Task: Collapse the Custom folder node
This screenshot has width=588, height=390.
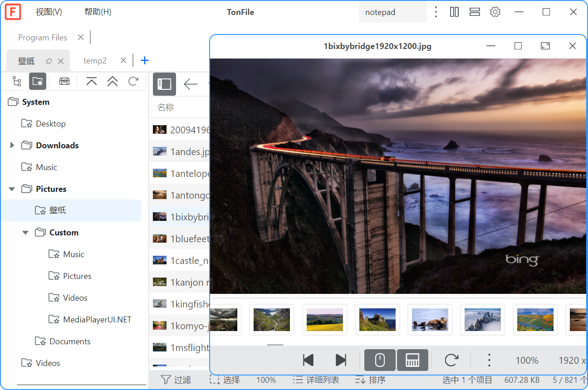Action: point(25,232)
